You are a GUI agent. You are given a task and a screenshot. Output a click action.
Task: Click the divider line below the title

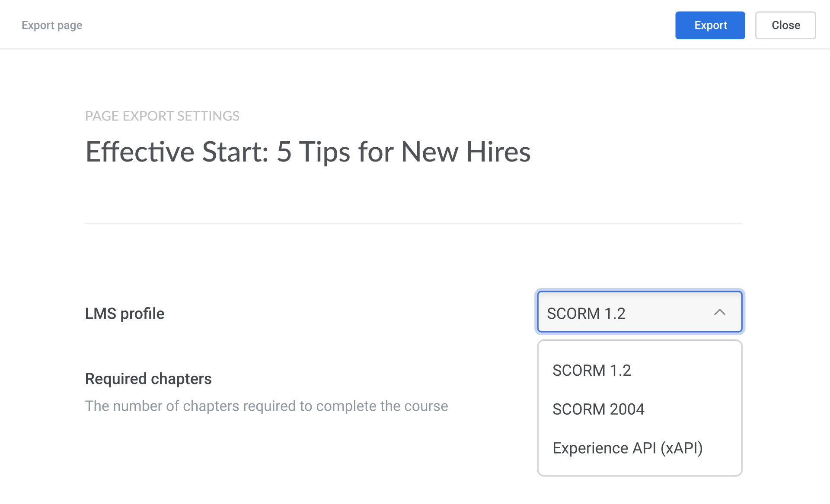(413, 223)
